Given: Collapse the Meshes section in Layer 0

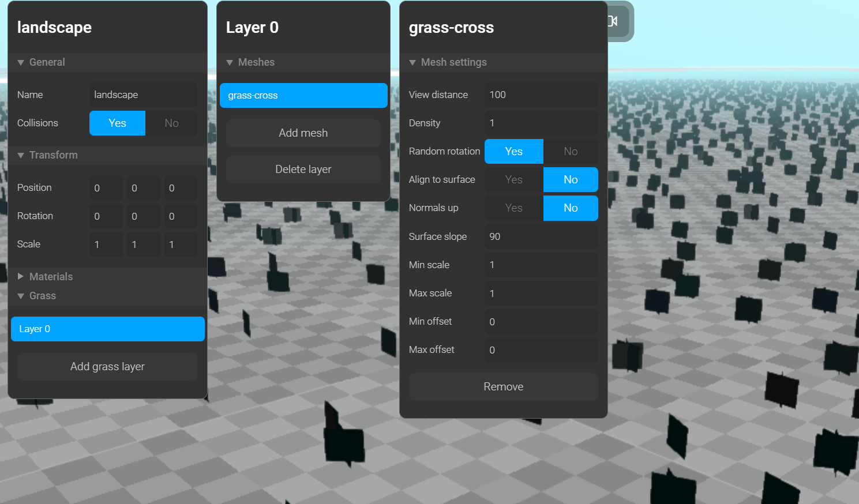Looking at the screenshot, I should tap(256, 62).
